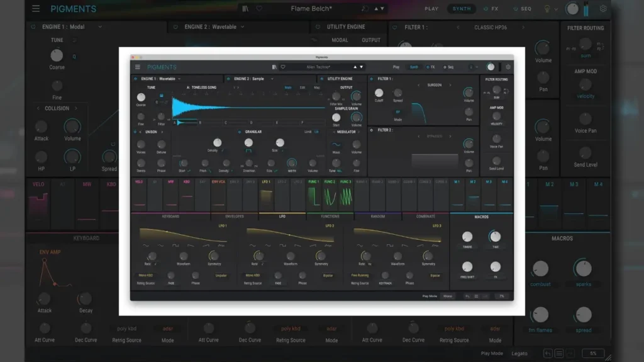Screen dimensions: 644x362
Task: Click lightbulb tips icon in front Pigments window
Action: click(471, 67)
